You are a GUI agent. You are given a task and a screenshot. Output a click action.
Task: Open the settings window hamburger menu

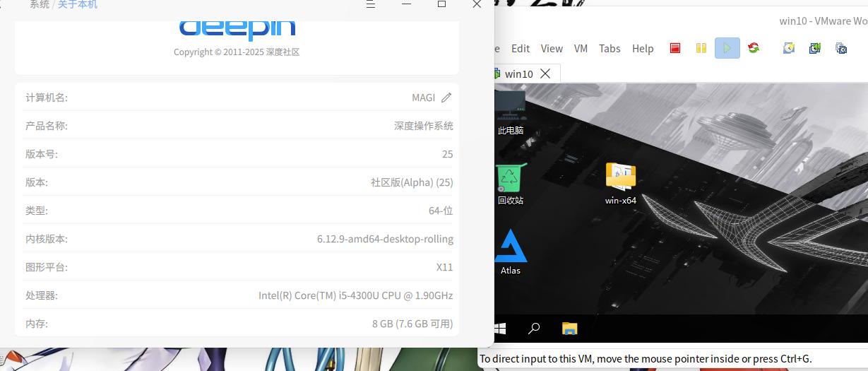371,4
